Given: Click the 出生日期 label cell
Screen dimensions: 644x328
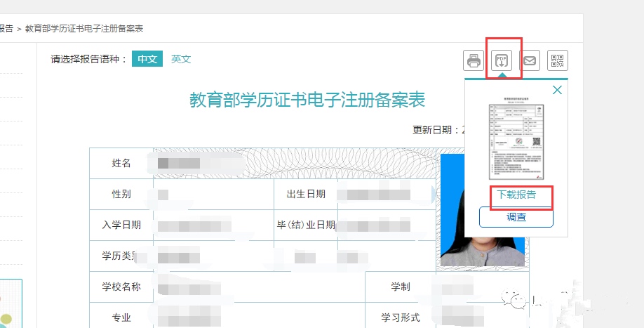Looking at the screenshot, I should [x=306, y=194].
